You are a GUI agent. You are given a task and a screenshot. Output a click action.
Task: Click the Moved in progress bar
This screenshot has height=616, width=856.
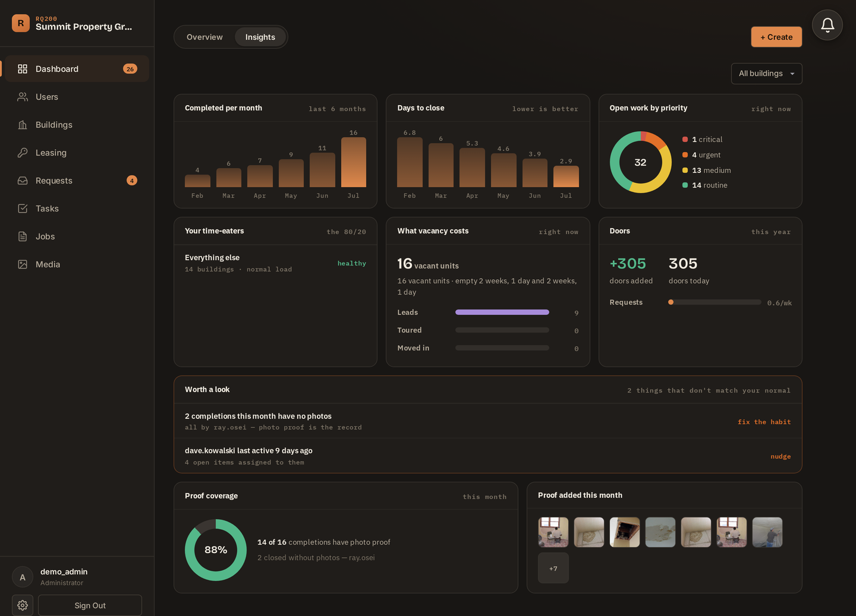502,348
